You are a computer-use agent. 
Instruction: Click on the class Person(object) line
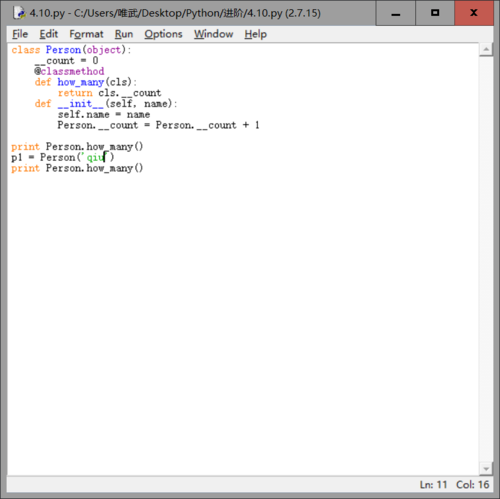point(71,50)
